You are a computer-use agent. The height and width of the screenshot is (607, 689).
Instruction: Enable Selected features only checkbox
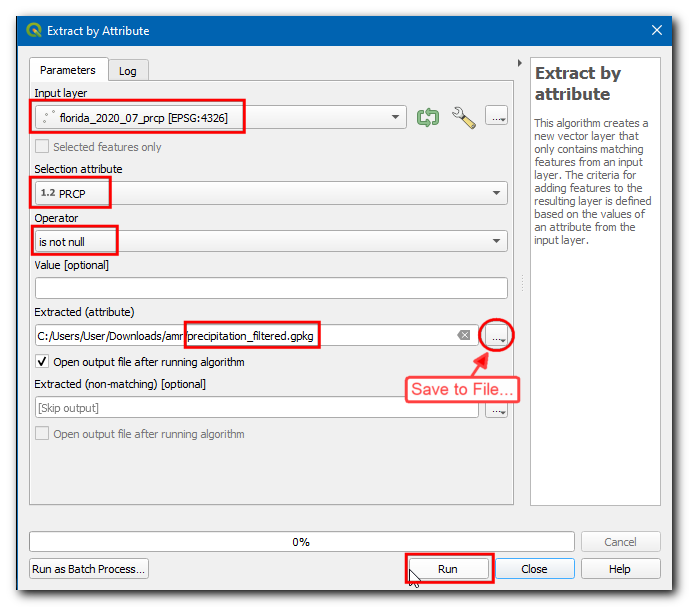[x=42, y=147]
